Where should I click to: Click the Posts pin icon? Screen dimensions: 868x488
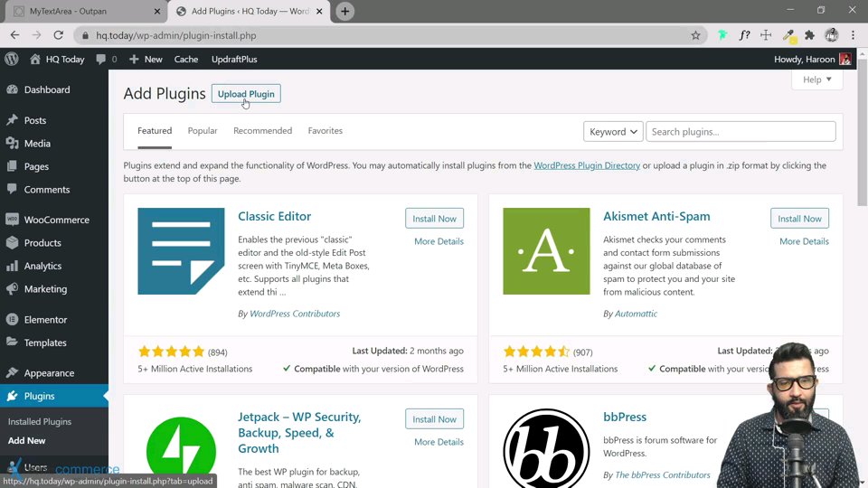(x=12, y=120)
